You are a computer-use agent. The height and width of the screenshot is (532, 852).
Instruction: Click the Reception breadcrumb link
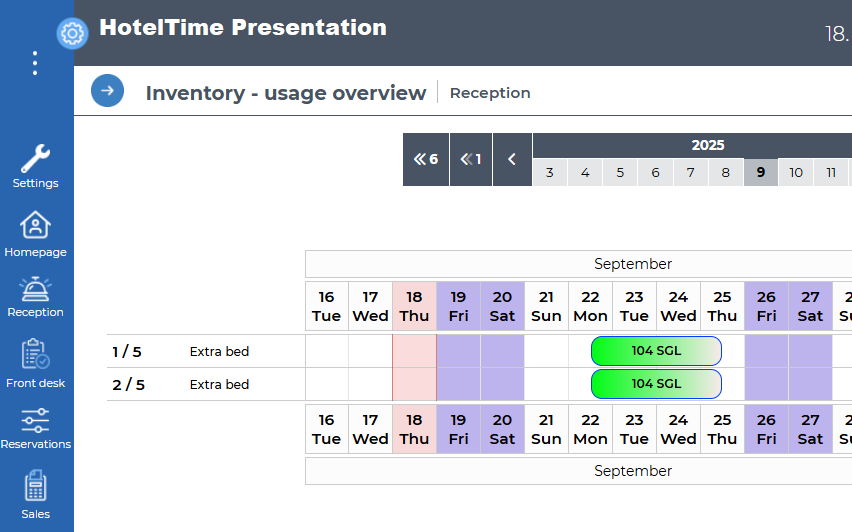(x=490, y=93)
